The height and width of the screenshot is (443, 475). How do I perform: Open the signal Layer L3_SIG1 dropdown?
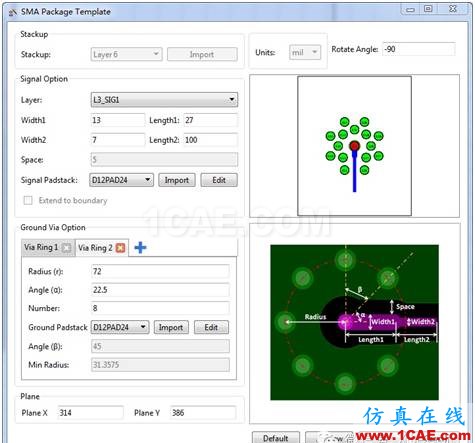point(164,100)
